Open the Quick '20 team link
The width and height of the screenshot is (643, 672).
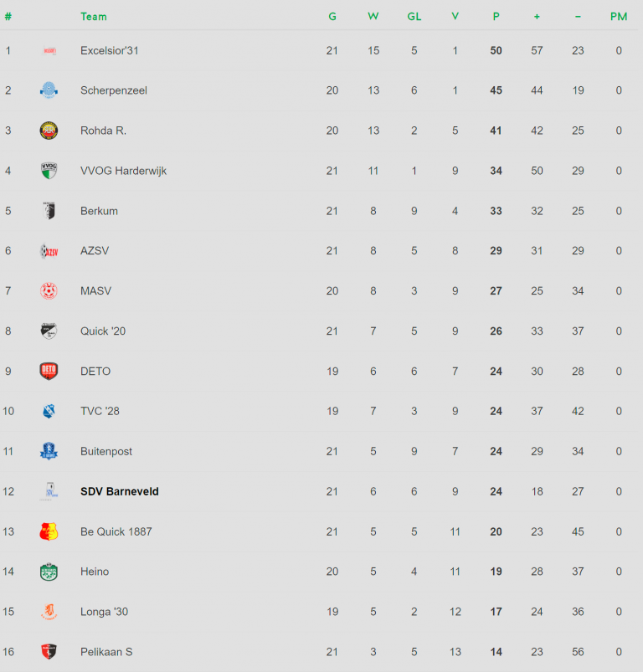point(102,331)
